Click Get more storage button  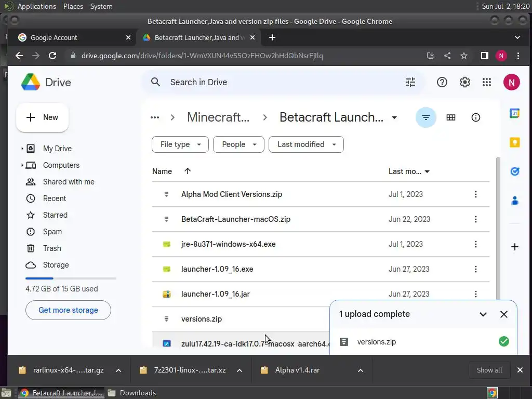pos(68,310)
